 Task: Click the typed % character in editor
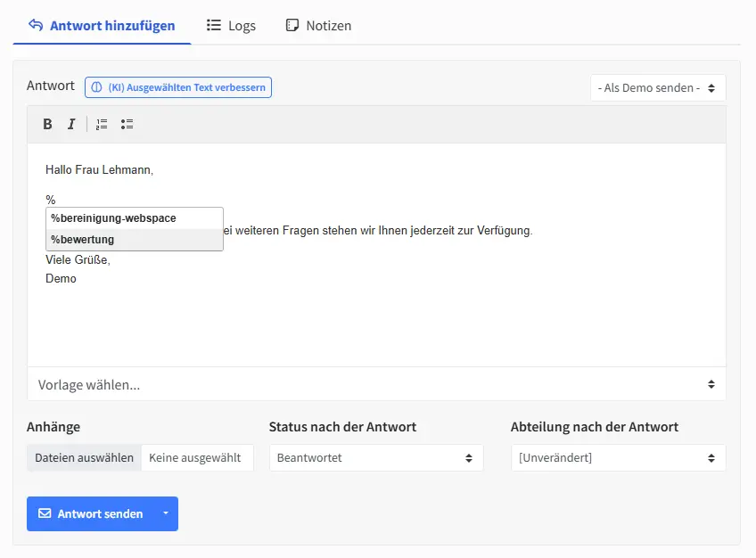click(51, 200)
